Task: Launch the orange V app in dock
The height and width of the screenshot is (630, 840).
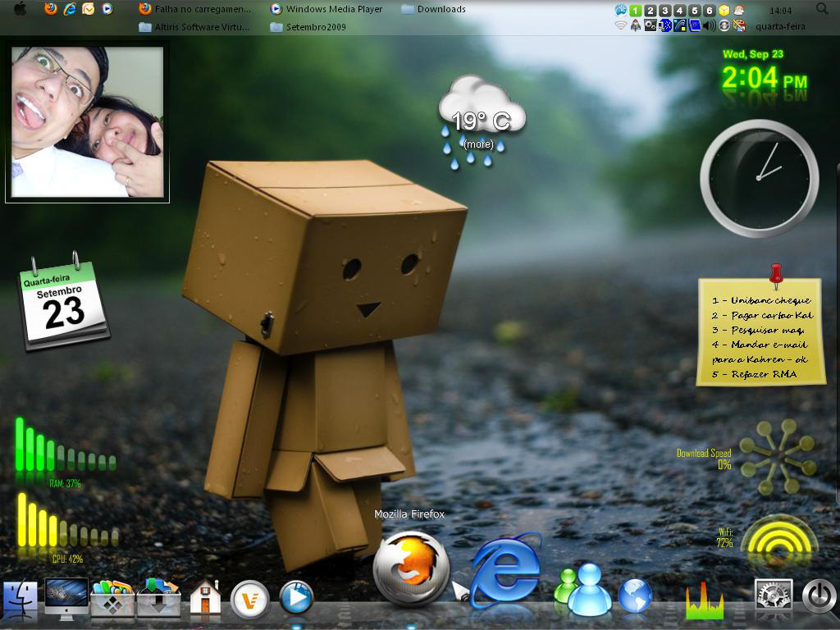Action: [x=249, y=600]
